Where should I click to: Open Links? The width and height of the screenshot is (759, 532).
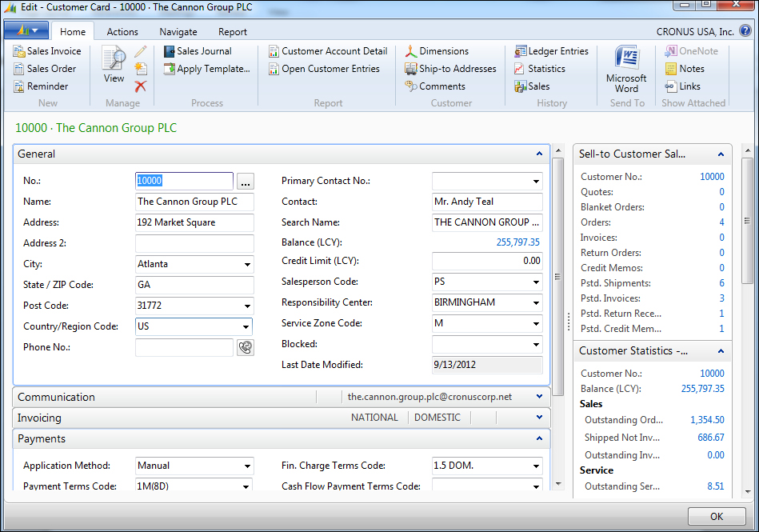[x=683, y=86]
